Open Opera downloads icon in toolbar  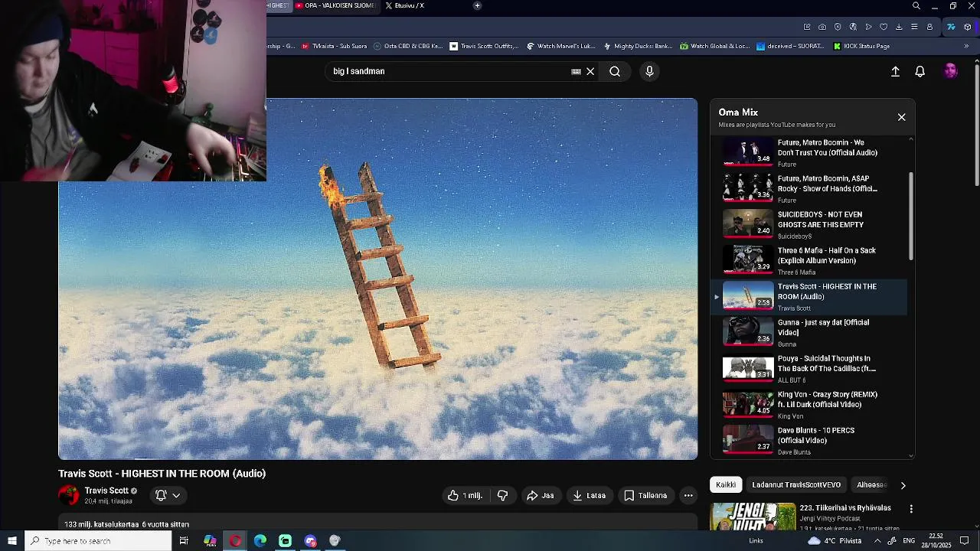899,27
